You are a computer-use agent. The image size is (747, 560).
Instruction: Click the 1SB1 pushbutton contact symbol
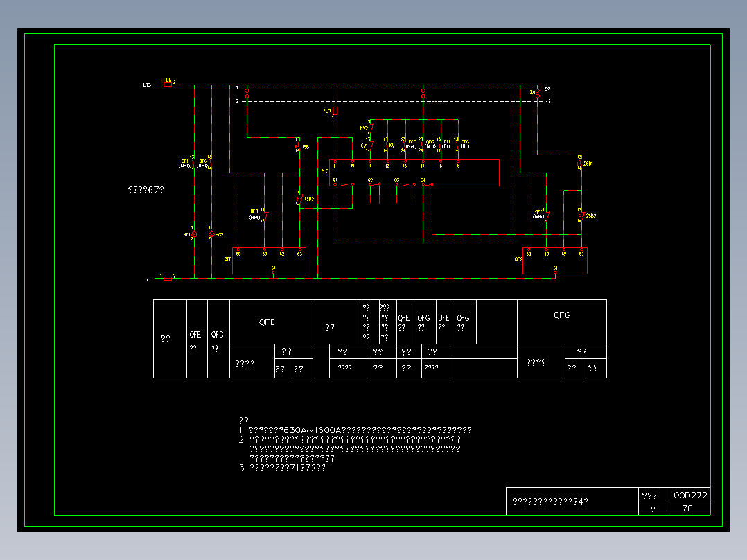(x=298, y=146)
